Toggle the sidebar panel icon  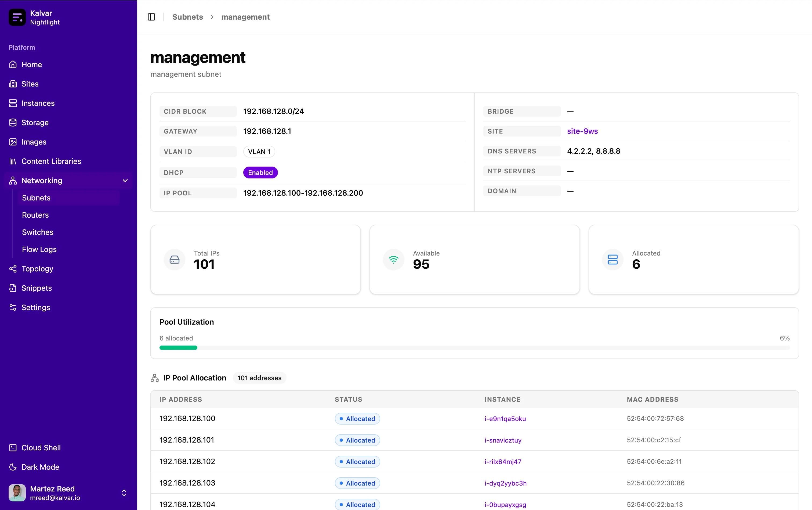pos(151,17)
